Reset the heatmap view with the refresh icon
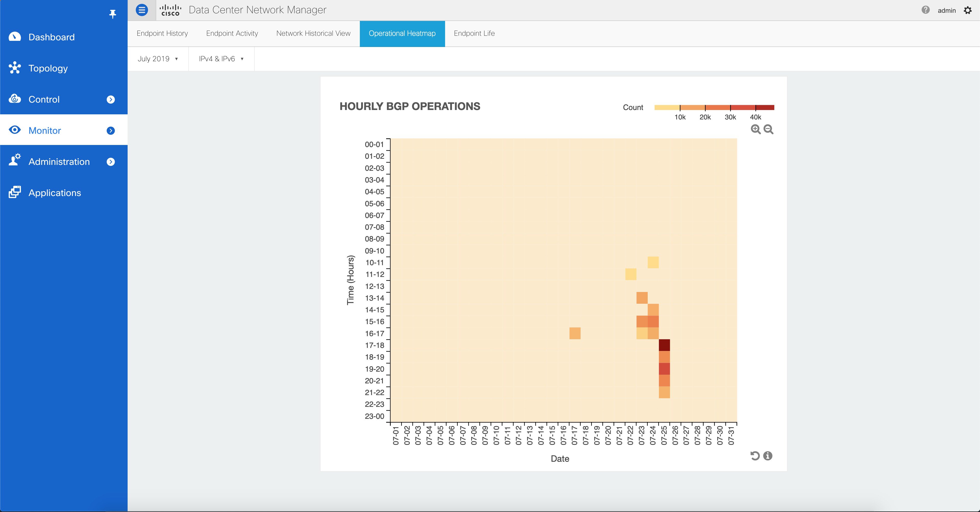This screenshot has width=980, height=512. 755,456
